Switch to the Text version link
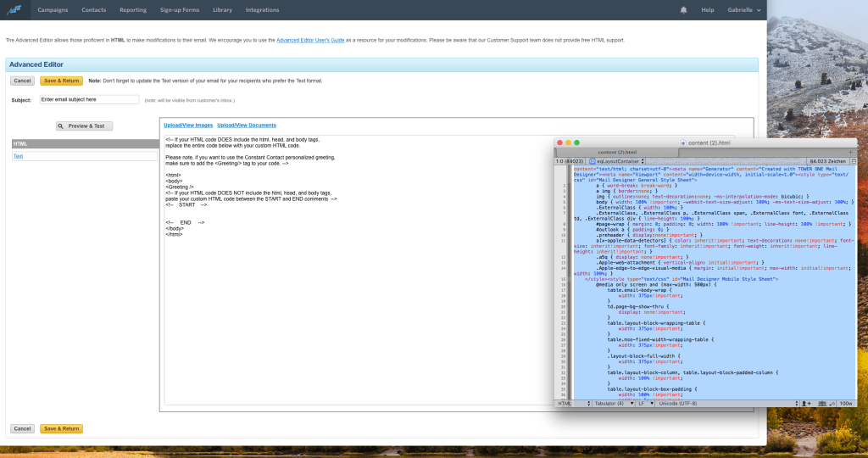 tap(19, 156)
